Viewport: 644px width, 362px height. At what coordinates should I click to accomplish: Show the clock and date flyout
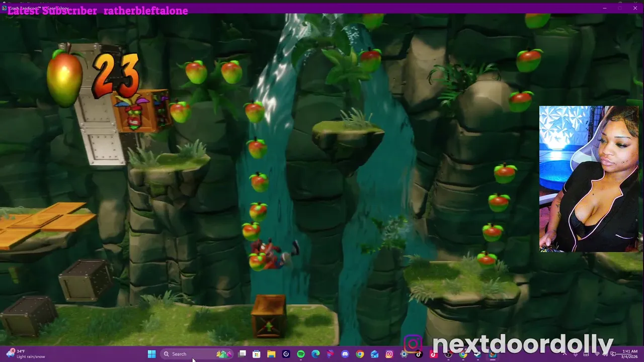[630, 354]
